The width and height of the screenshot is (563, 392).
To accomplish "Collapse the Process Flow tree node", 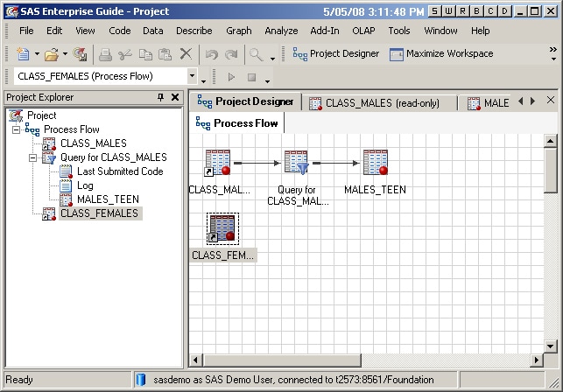I will [x=16, y=129].
